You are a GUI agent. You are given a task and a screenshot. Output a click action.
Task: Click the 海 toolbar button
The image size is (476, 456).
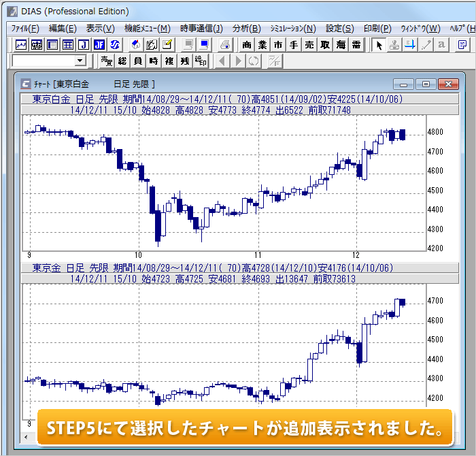(341, 45)
